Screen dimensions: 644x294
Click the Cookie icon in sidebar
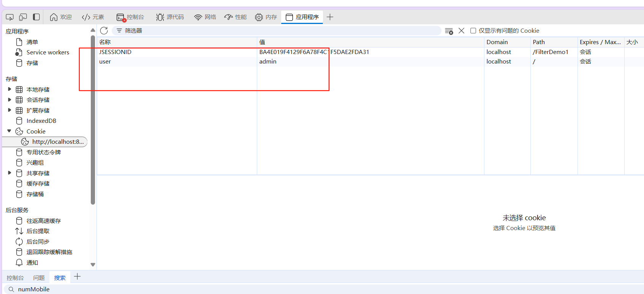tap(19, 131)
